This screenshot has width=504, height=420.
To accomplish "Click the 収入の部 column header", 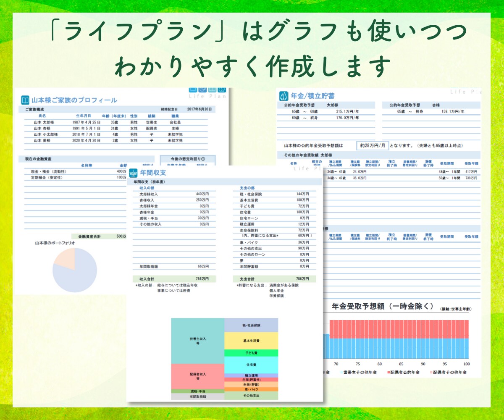I will [147, 188].
